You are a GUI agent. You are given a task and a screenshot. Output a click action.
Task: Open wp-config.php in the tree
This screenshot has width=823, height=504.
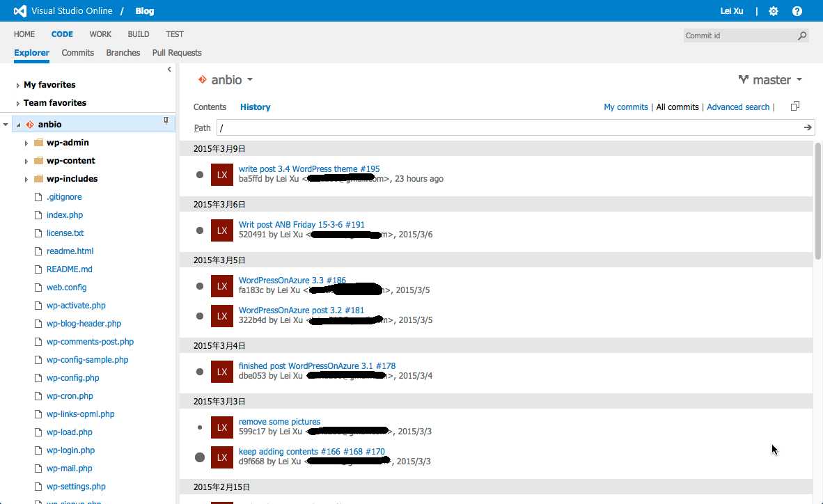[72, 377]
